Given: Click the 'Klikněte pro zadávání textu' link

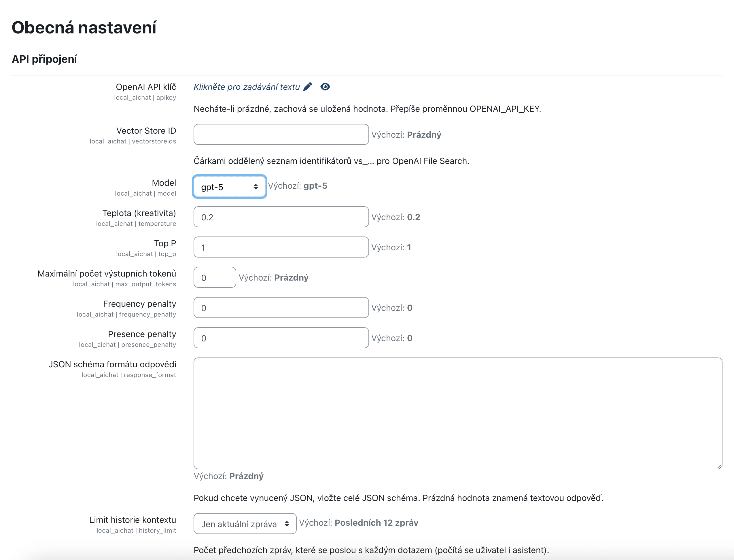Looking at the screenshot, I should click(x=247, y=87).
